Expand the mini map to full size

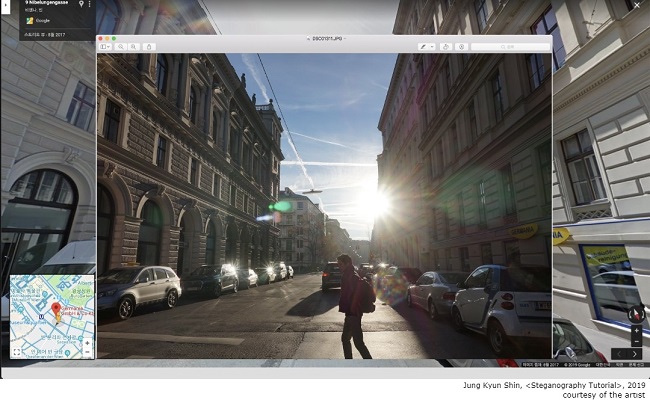pyautogui.click(x=16, y=352)
